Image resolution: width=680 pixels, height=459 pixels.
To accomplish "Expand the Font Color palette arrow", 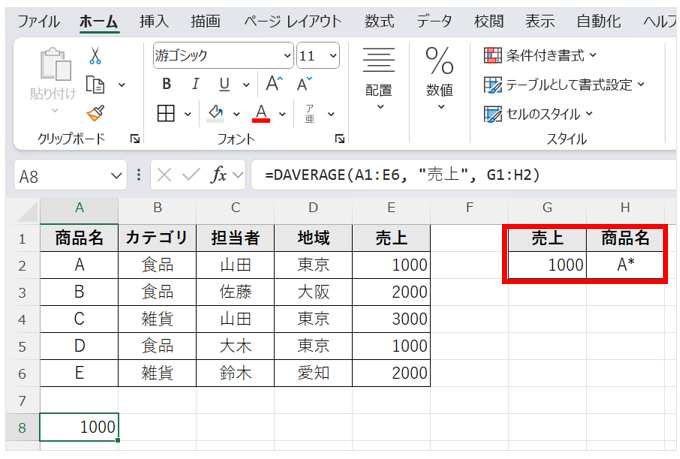I will click(282, 114).
